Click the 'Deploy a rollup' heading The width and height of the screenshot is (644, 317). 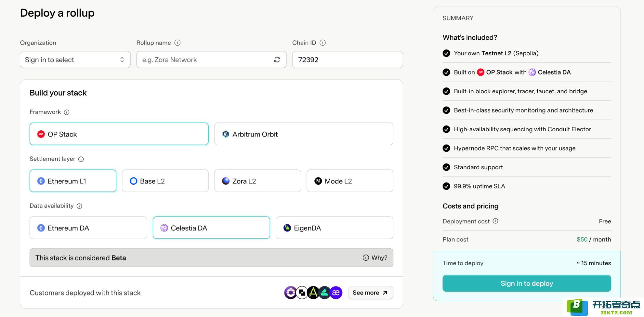click(57, 13)
